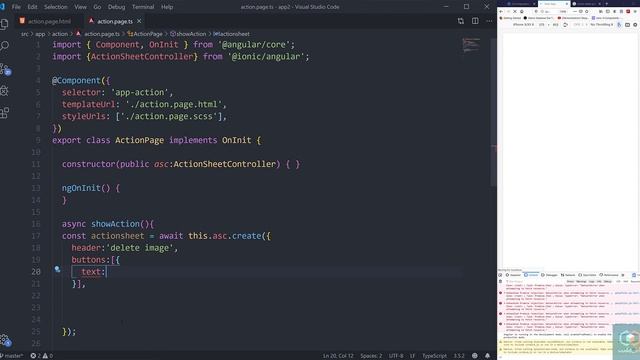Change indentation via Spaces: 2
The width and height of the screenshot is (640, 360).
[x=371, y=356]
